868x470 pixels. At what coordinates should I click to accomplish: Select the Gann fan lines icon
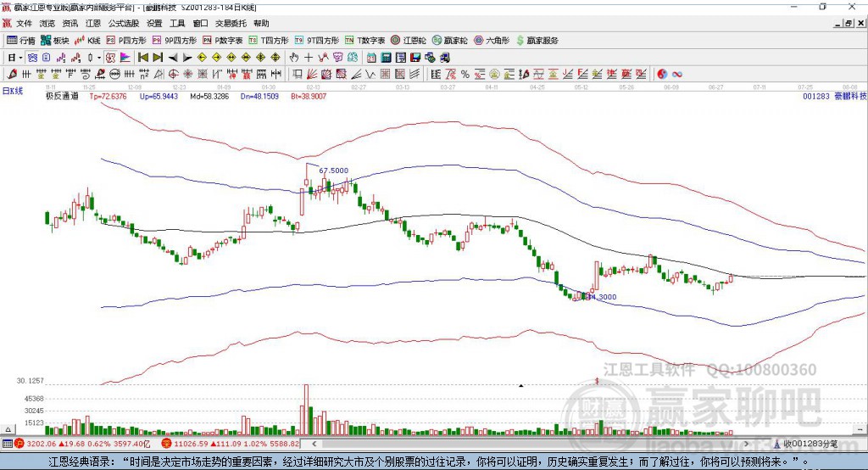312,74
